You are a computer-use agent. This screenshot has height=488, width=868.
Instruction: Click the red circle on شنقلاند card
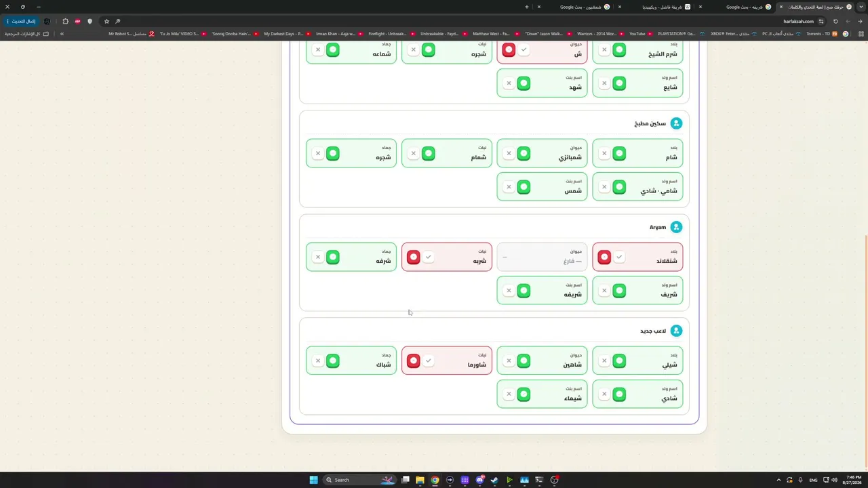[604, 257]
